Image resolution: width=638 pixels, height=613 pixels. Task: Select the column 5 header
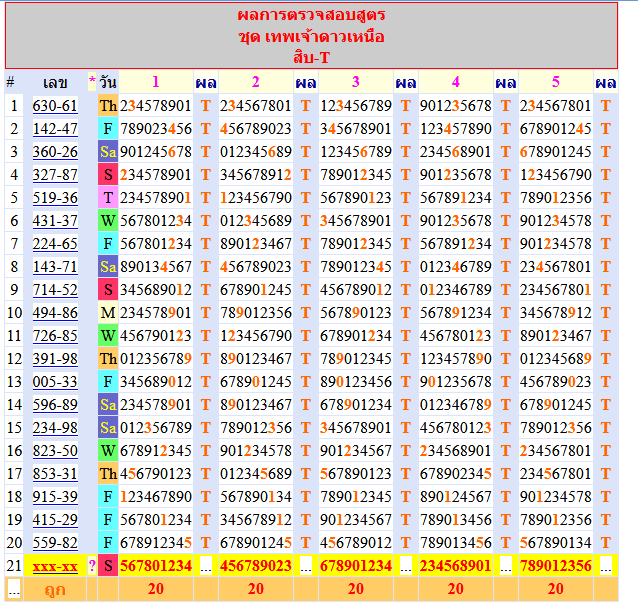(555, 82)
